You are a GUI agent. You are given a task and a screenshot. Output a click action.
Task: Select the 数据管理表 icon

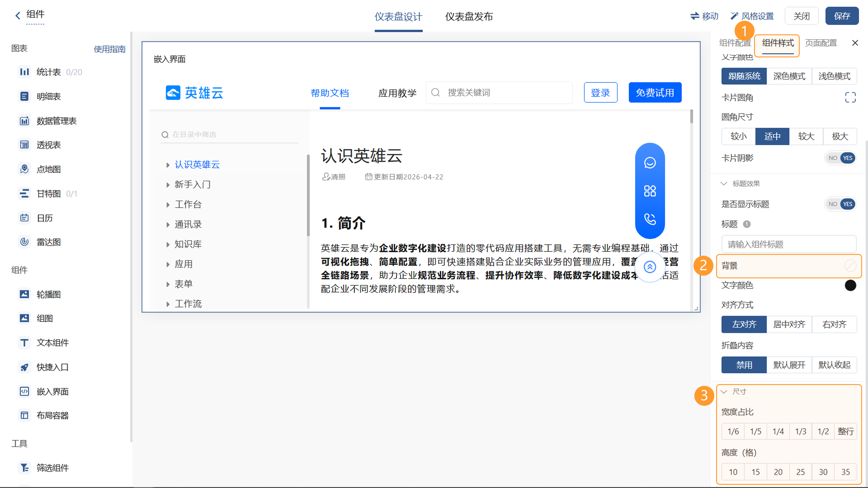(24, 121)
